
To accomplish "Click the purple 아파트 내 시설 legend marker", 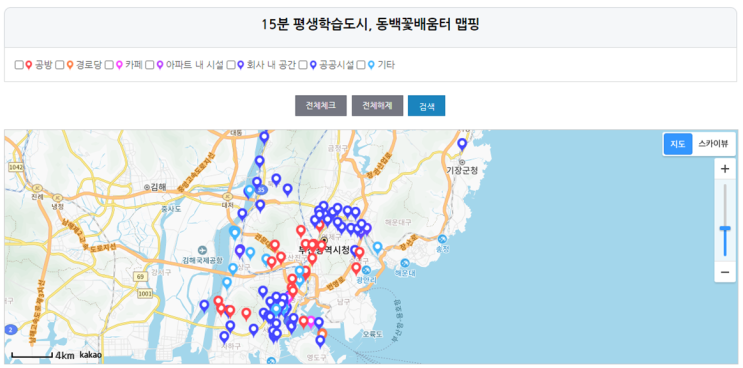I will 159,65.
